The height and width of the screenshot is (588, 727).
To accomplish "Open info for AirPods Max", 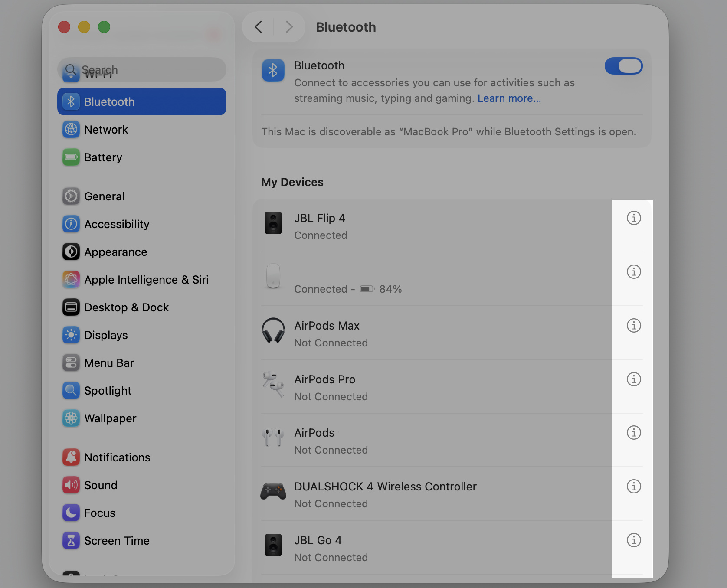I will [634, 325].
